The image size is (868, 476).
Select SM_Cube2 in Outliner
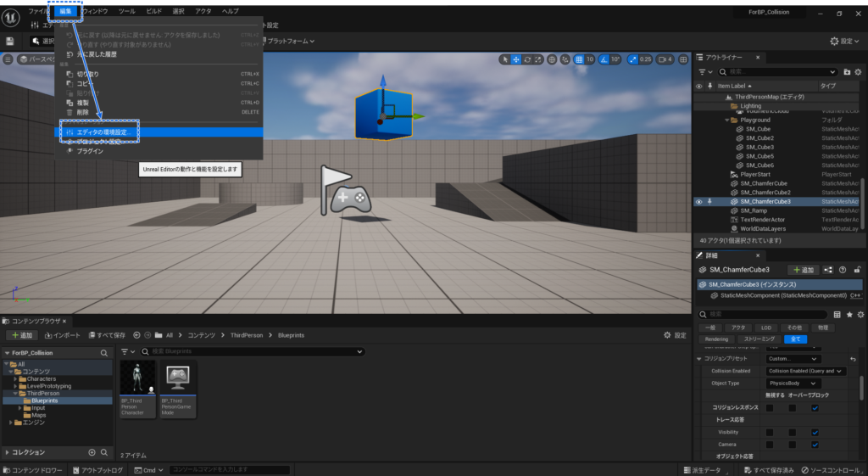tap(759, 138)
